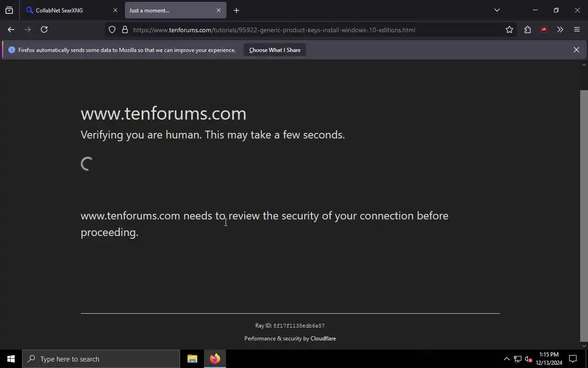
Task: Click the Cloudflare link in footer
Action: pyautogui.click(x=323, y=339)
